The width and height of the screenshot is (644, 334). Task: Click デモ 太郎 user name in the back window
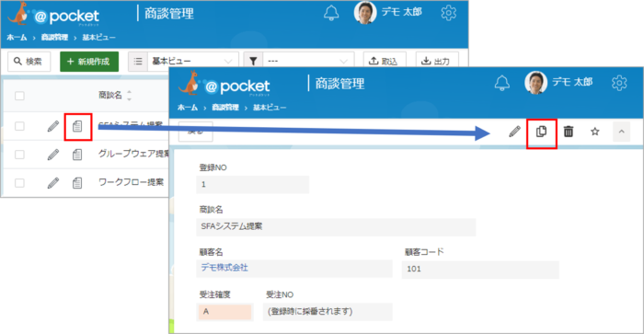coord(402,12)
